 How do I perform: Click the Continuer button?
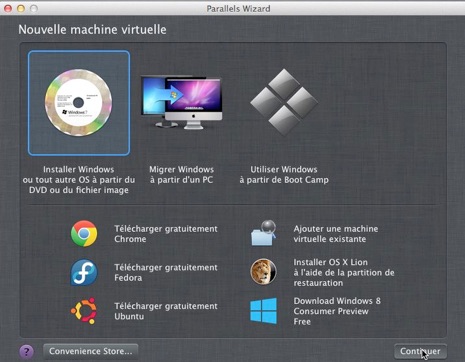pos(420,351)
